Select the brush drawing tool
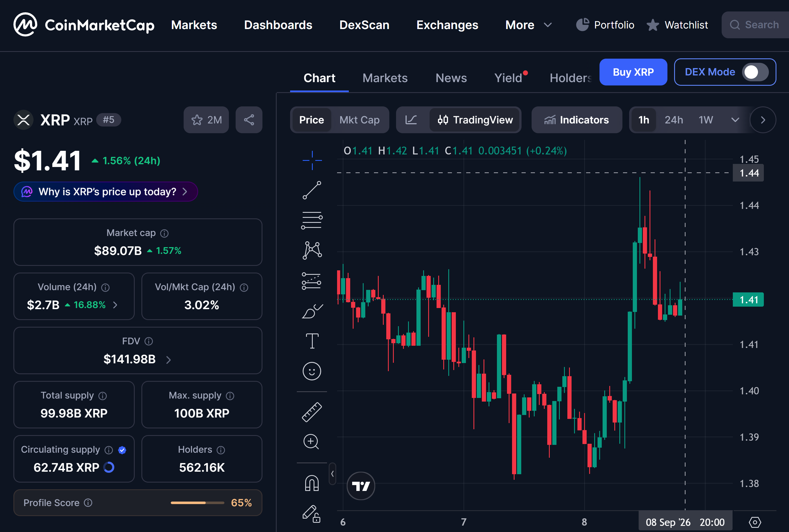Screen dimensions: 789x532 (x=312, y=311)
